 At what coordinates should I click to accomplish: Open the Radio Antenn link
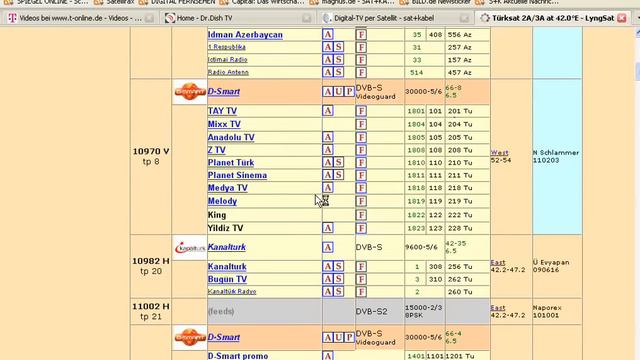pos(228,72)
